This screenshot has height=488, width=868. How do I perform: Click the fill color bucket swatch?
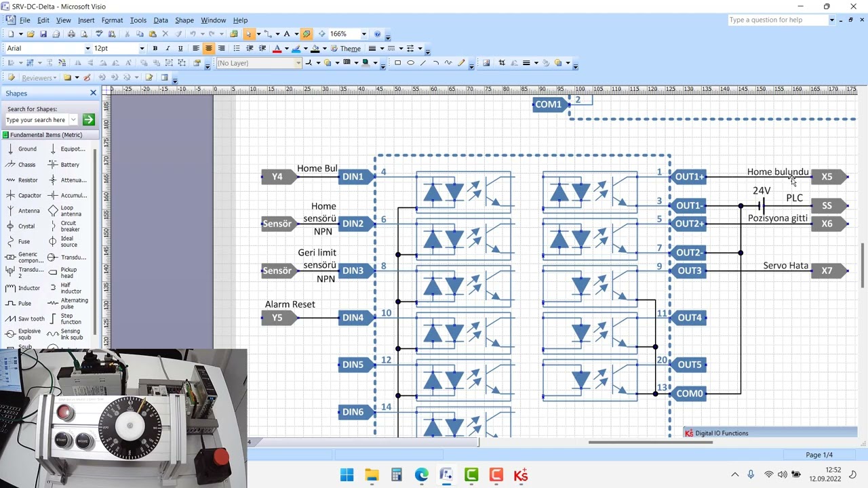coord(315,48)
